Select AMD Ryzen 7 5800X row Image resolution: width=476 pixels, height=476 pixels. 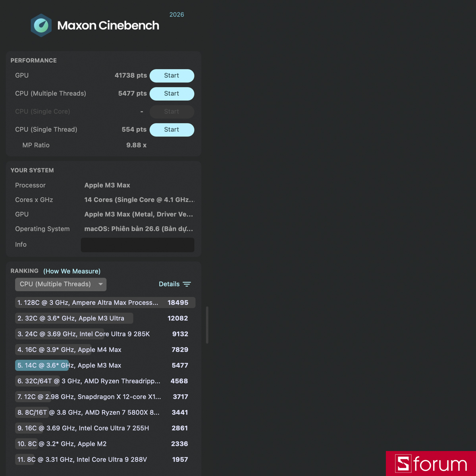105,413
